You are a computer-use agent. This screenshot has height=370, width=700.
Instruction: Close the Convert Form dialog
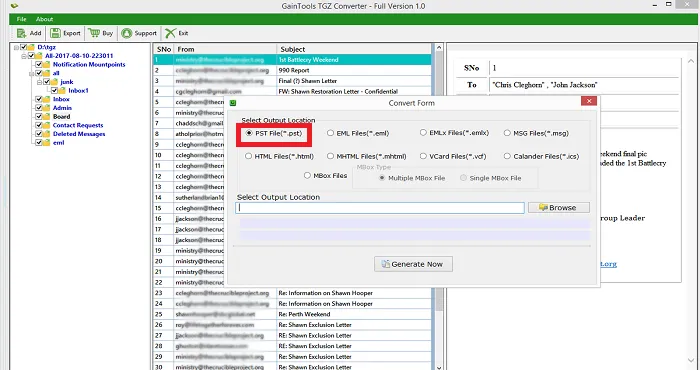pyautogui.click(x=589, y=101)
